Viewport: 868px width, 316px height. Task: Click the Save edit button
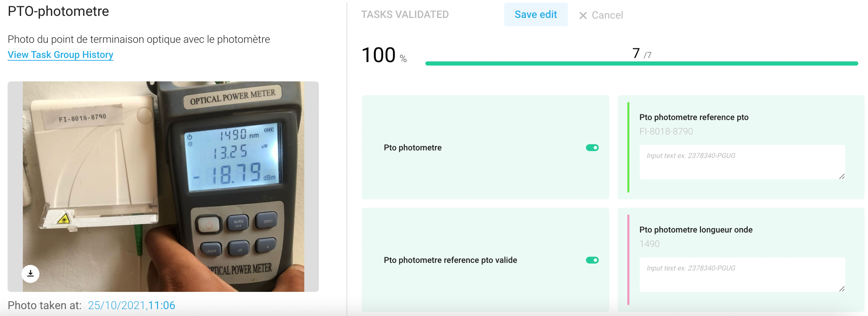coord(536,15)
